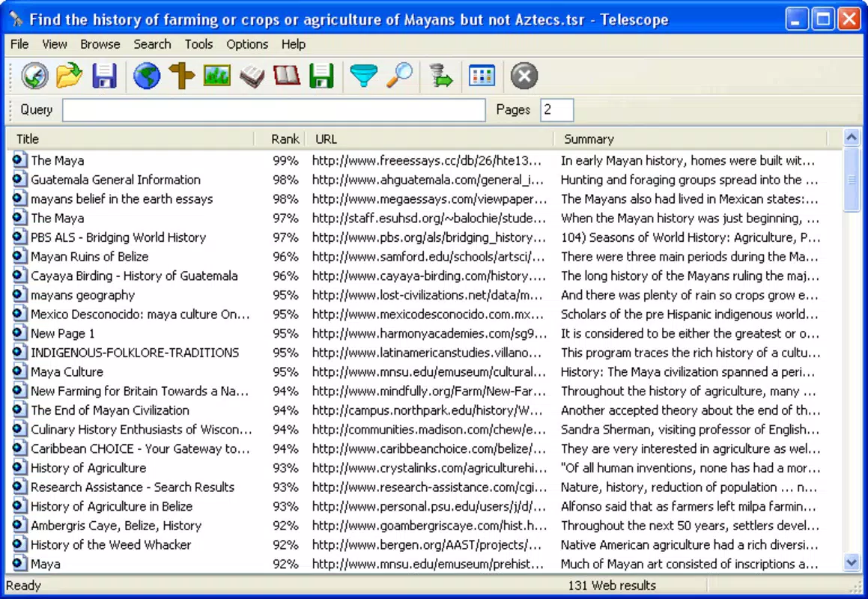Open file with yellow folder icon
The width and height of the screenshot is (868, 599).
(69, 76)
